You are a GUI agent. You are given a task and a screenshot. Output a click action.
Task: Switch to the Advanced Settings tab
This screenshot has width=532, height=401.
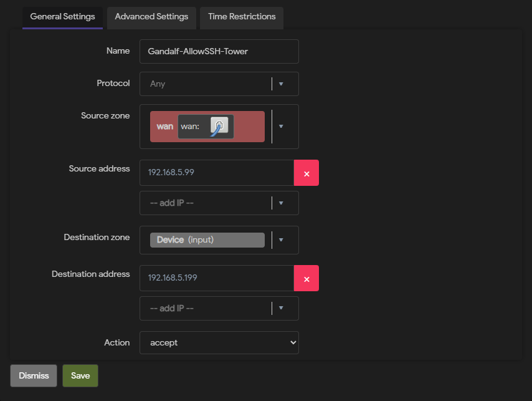click(151, 17)
